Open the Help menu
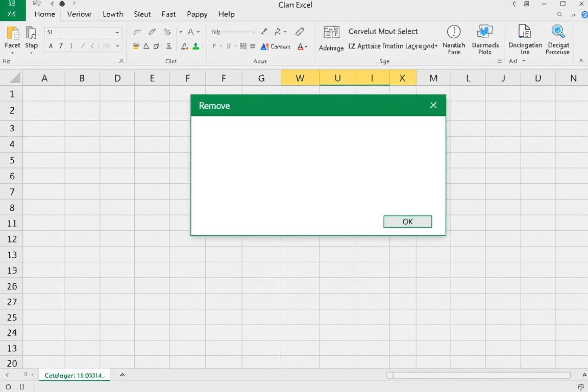This screenshot has width=588, height=392. click(x=226, y=14)
